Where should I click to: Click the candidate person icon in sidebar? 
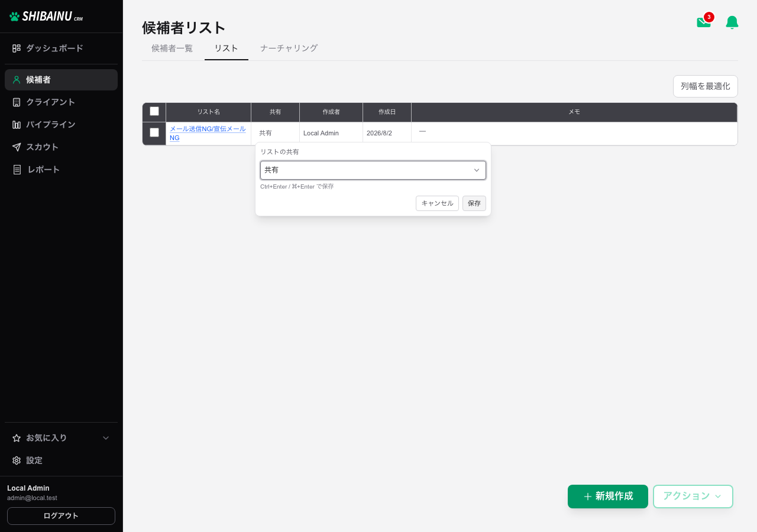17,80
